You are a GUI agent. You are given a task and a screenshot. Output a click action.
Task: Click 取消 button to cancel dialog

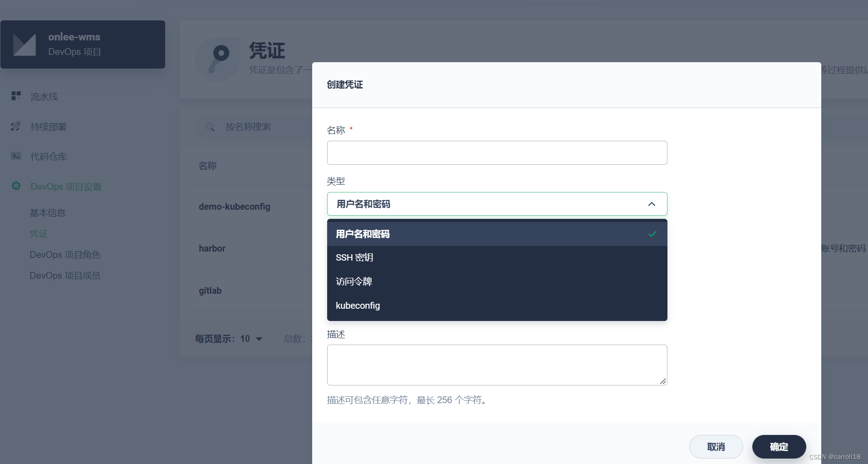(x=716, y=447)
